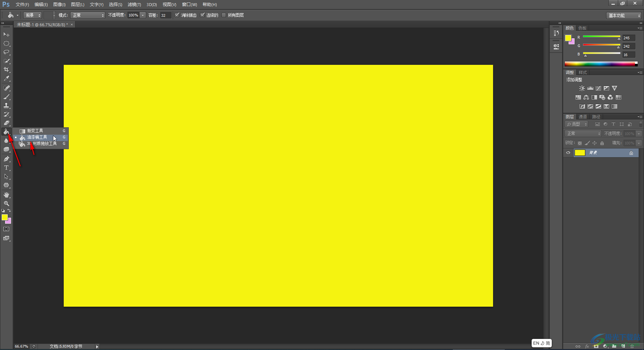Viewport: 644px width, 350px height.
Task: Add Photo Filter adjustment
Action: (x=602, y=97)
